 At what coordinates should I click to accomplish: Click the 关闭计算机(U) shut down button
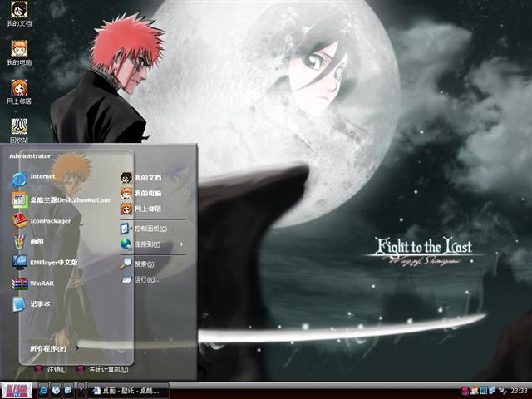[102, 369]
